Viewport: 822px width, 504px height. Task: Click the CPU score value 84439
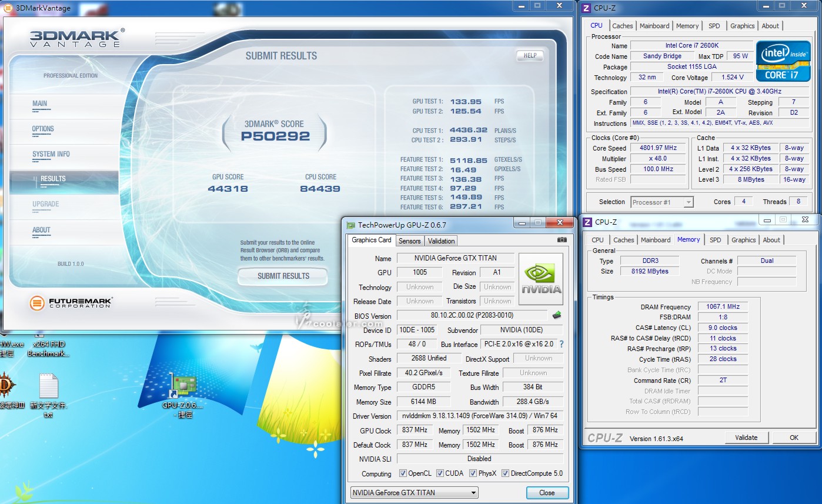320,189
